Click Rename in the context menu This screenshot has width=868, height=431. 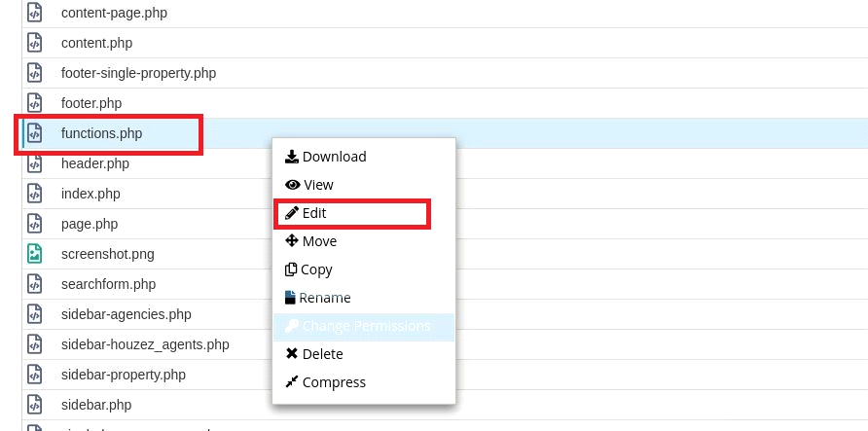325,298
